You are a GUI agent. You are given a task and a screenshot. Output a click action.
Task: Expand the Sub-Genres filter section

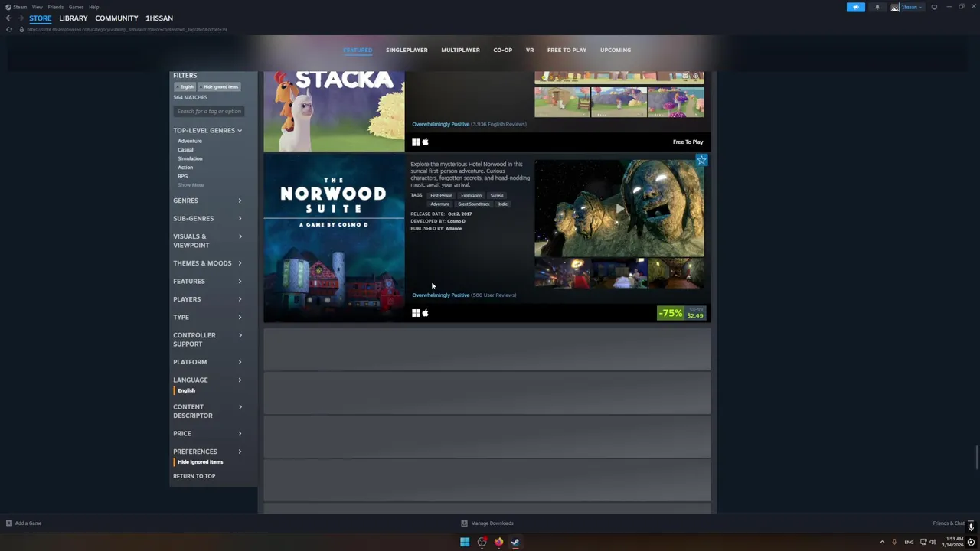(x=207, y=218)
